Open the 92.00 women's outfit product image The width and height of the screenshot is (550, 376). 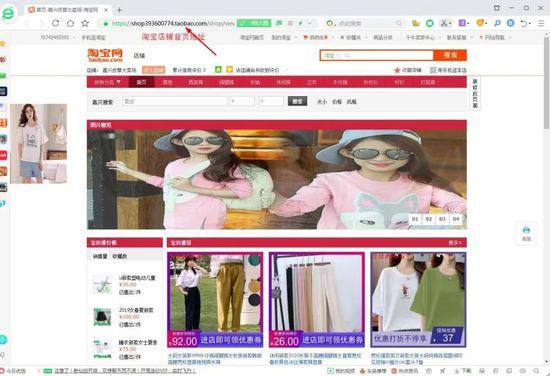tap(215, 300)
